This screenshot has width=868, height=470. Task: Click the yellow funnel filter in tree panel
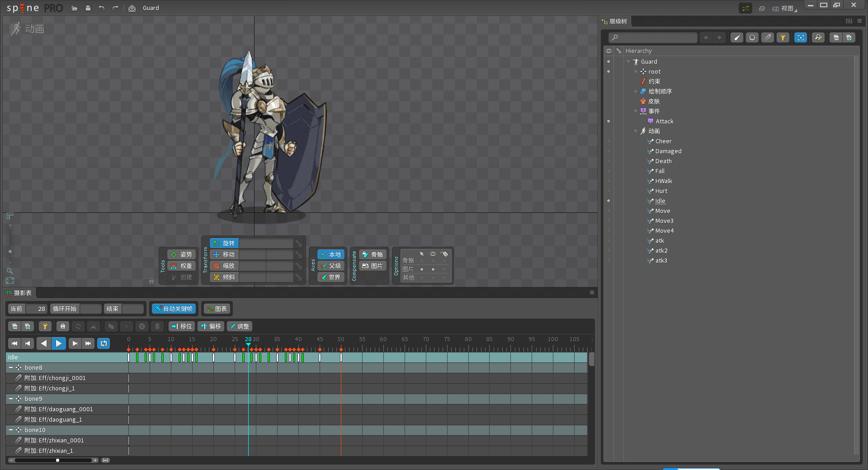pyautogui.click(x=783, y=38)
